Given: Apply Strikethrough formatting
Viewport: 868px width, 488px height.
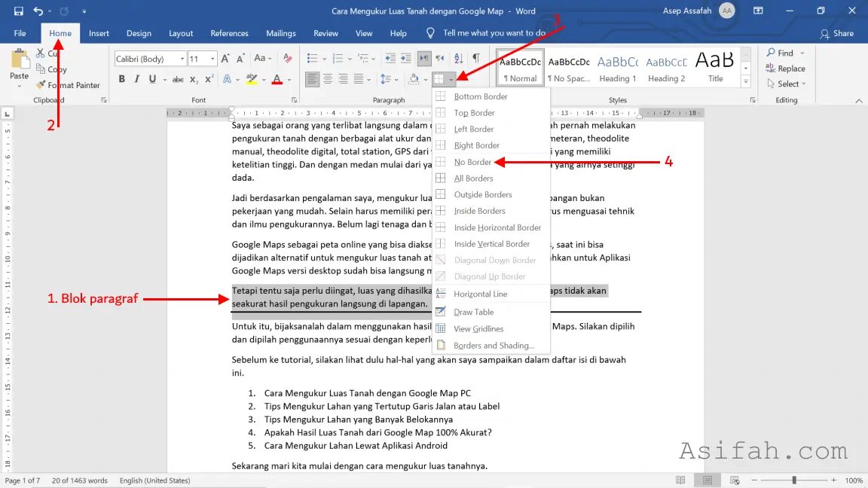Looking at the screenshot, I should point(178,80).
